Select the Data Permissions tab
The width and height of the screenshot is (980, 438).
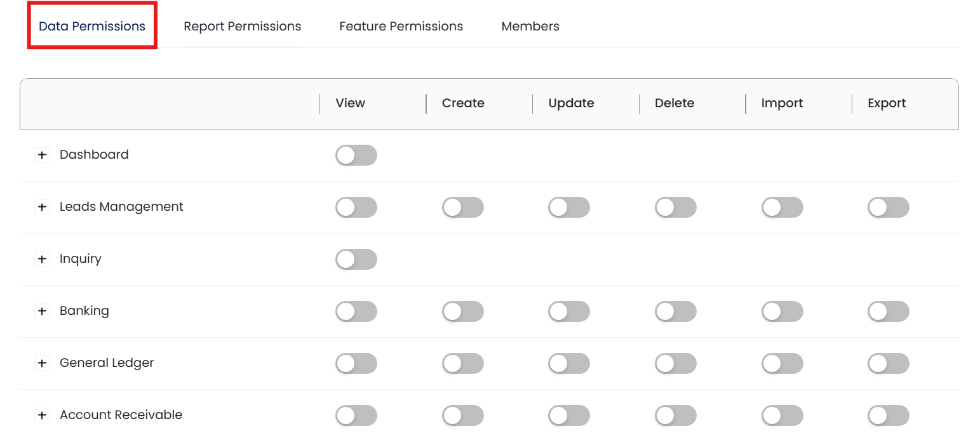tap(92, 26)
